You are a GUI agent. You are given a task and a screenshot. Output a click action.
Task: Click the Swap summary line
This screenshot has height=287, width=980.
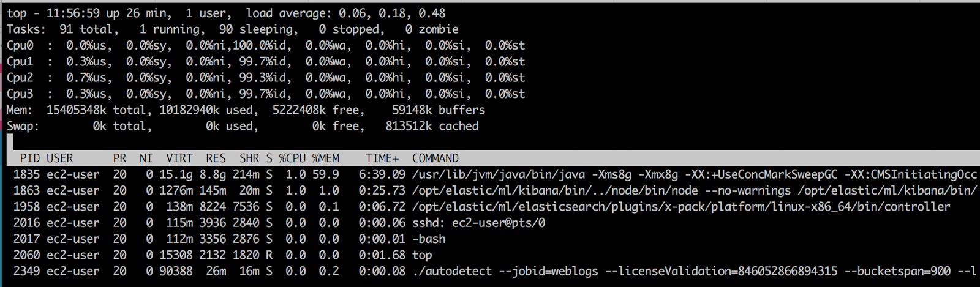(x=243, y=126)
